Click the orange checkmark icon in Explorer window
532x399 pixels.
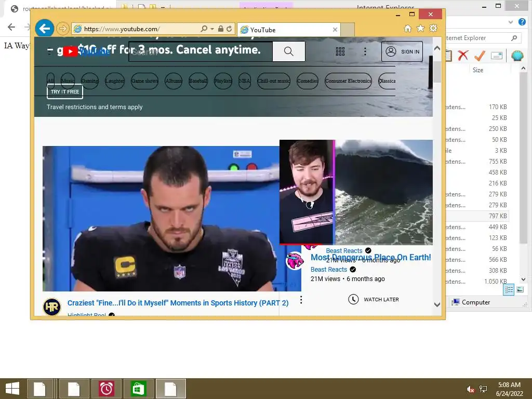pyautogui.click(x=480, y=55)
